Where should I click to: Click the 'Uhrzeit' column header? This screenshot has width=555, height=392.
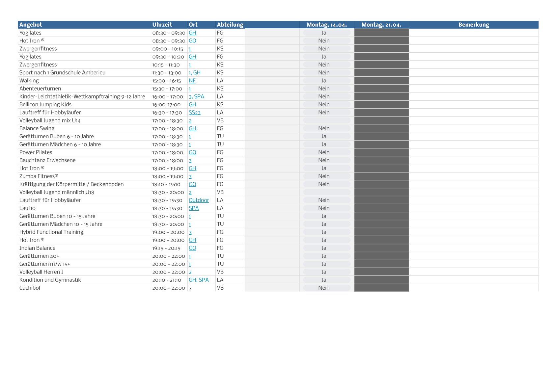point(169,25)
